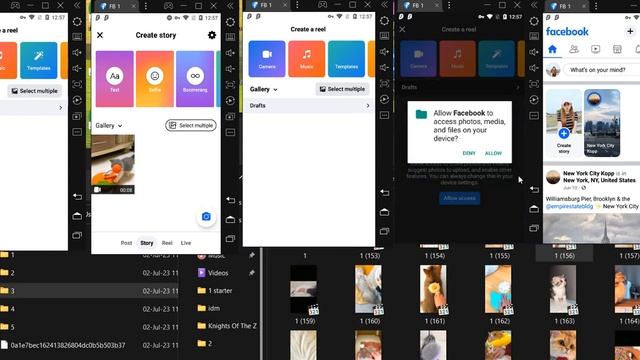Choose the Text story card

(x=115, y=79)
